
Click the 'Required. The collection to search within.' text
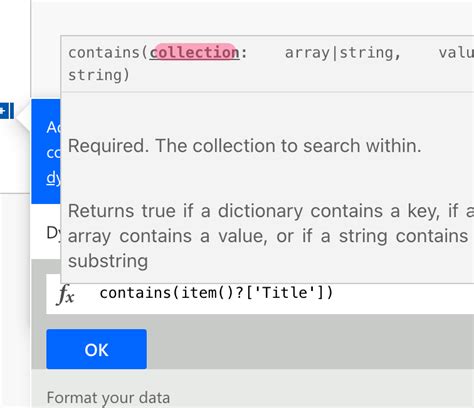coord(245,146)
